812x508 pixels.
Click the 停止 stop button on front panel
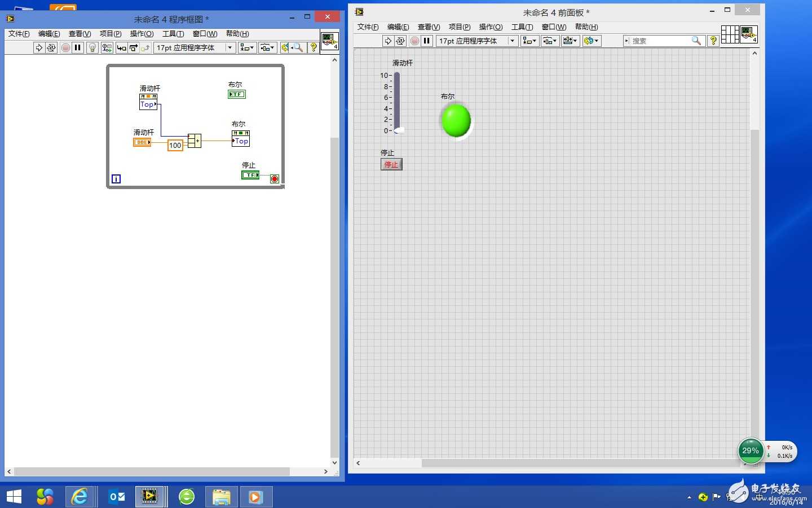(391, 164)
